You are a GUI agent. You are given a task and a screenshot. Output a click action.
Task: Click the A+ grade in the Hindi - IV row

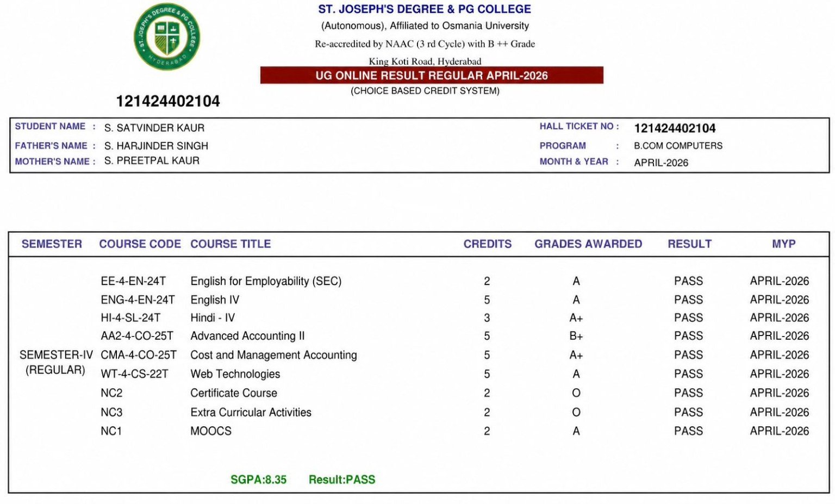(576, 318)
